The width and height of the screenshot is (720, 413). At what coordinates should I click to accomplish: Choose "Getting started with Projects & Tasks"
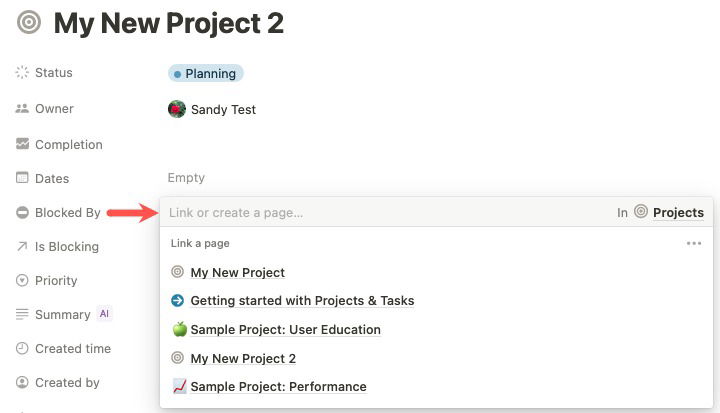click(301, 300)
